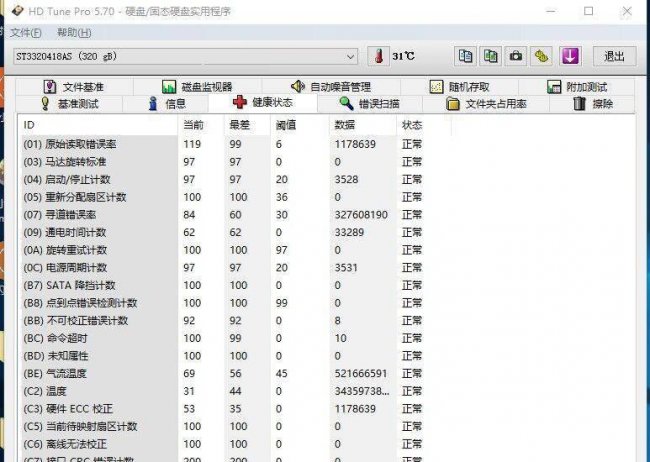Select row (B8) 点到点错误检测计数
Viewport: 650px width, 462px height.
pos(223,303)
